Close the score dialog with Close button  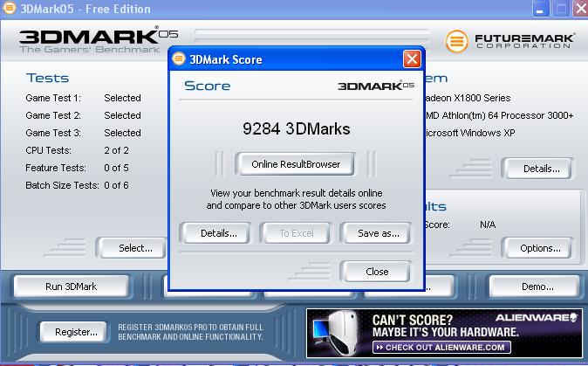point(377,272)
